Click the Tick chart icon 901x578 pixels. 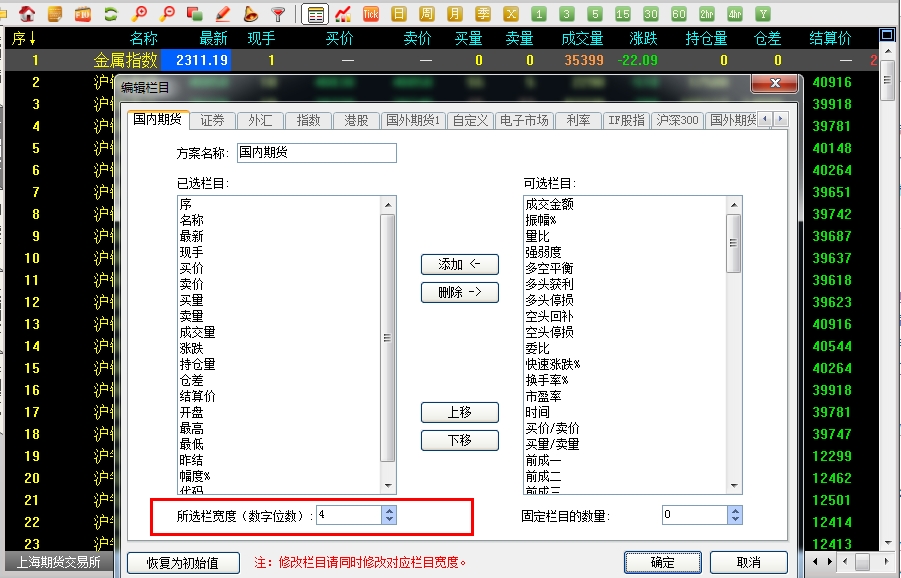pyautogui.click(x=370, y=11)
